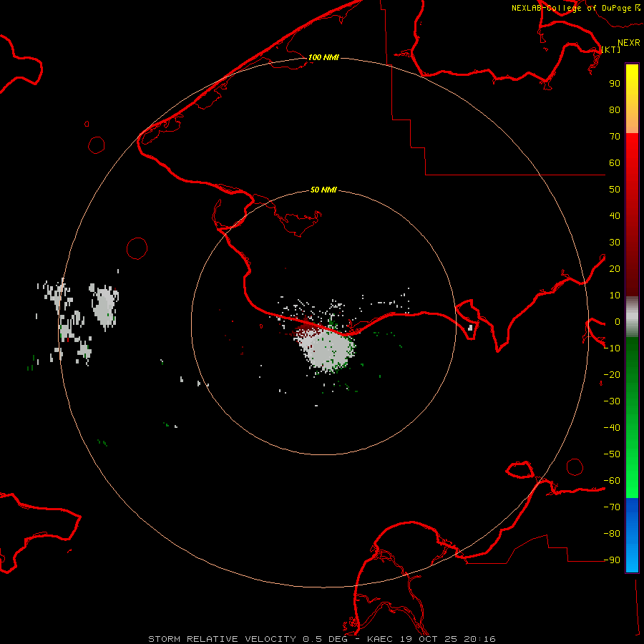644x644 pixels.
Task: Click the 80 value on velocity scale
Action: [x=615, y=109]
